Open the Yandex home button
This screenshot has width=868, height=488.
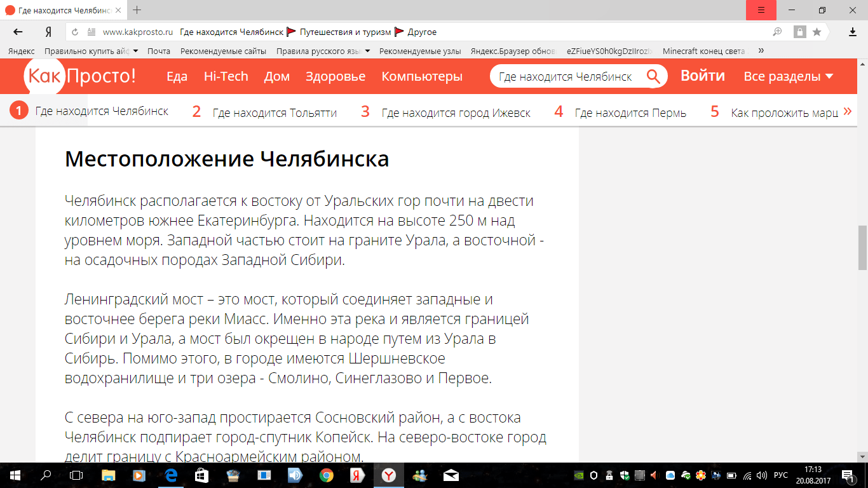click(x=48, y=32)
